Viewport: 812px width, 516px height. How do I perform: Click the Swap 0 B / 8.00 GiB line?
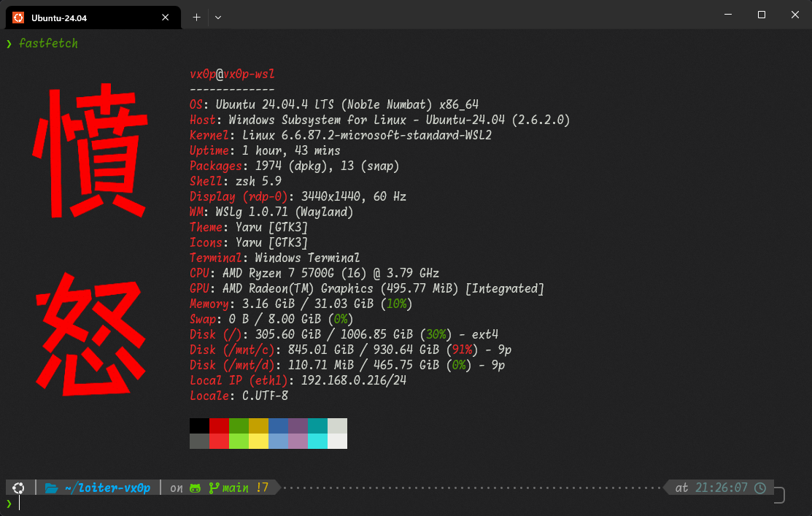coord(271,319)
